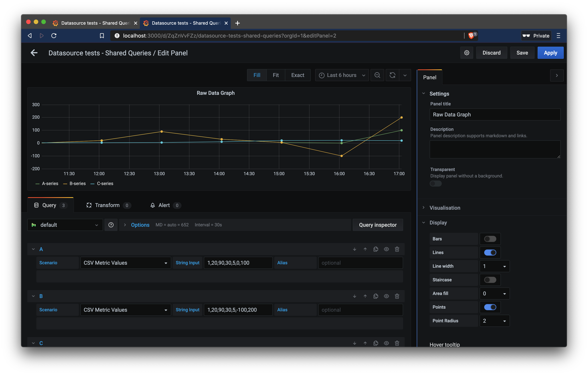Collapse the Settings section
588x375 pixels.
coord(424,93)
